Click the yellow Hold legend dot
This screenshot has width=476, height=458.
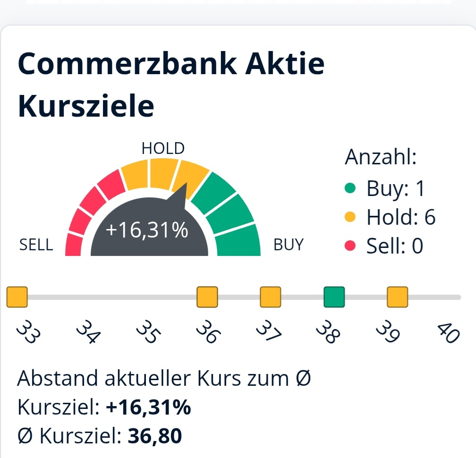[350, 217]
